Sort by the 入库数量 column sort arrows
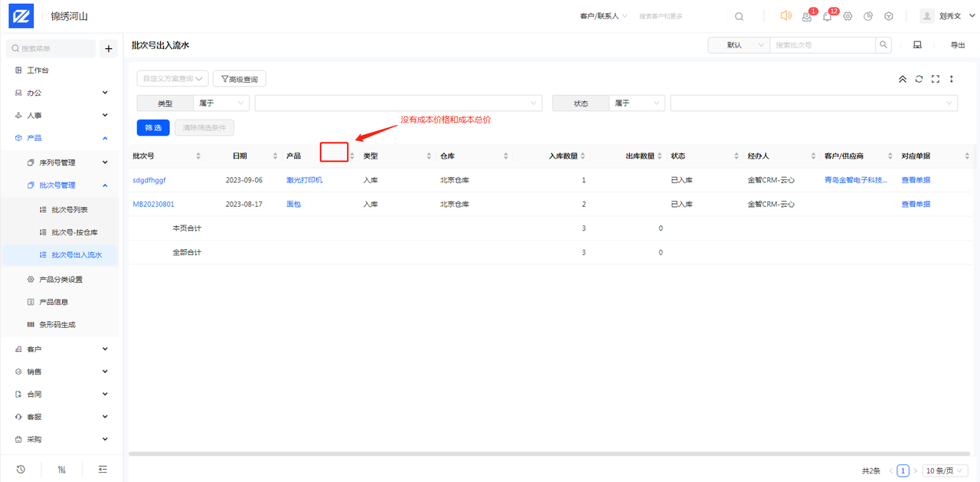Viewport: 980px width, 482px height. [583, 156]
